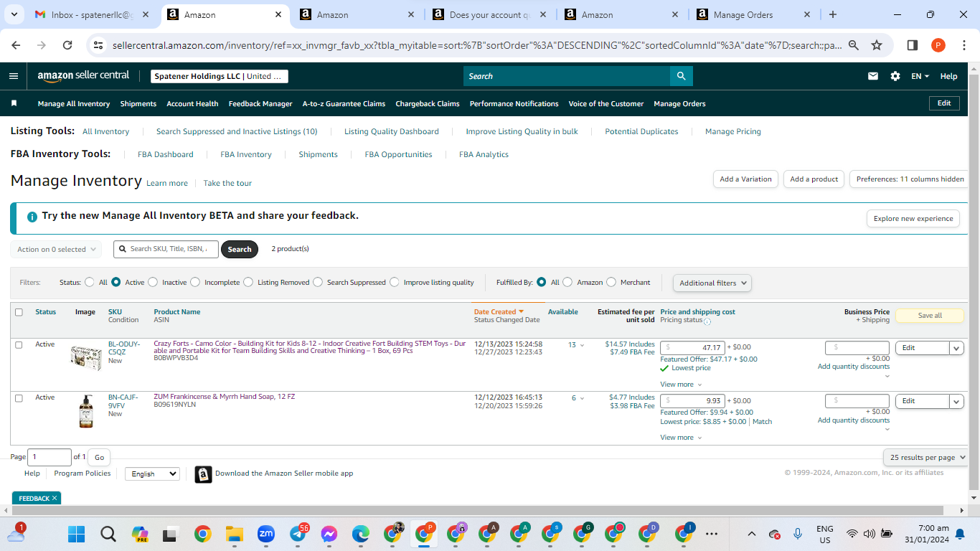Select the Status 'All' radio button
This screenshot has height=551, width=980.
[x=90, y=282]
